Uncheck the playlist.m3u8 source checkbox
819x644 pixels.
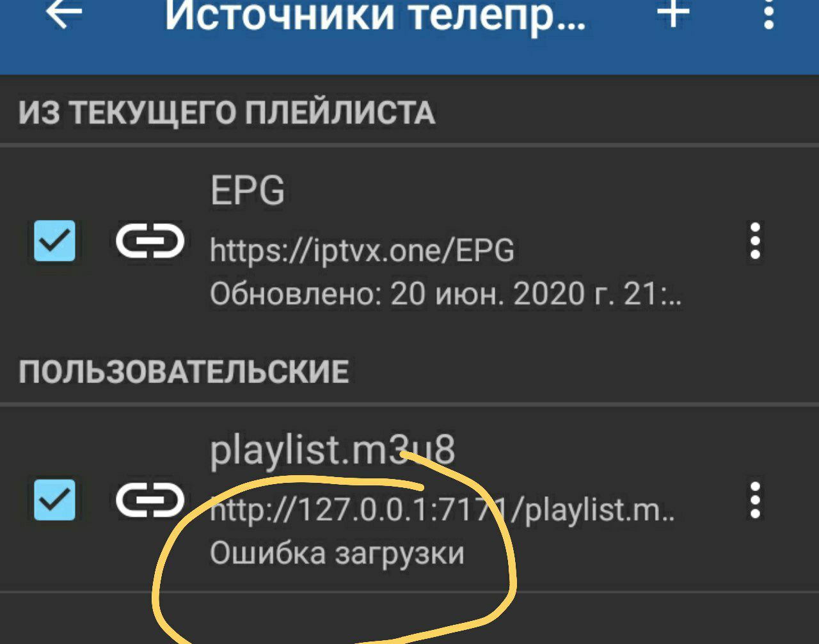[54, 499]
